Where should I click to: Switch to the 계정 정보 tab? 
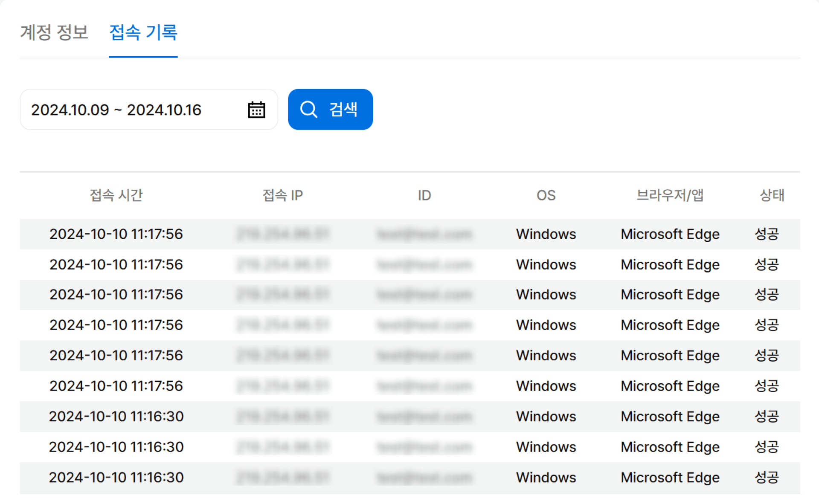coord(54,32)
